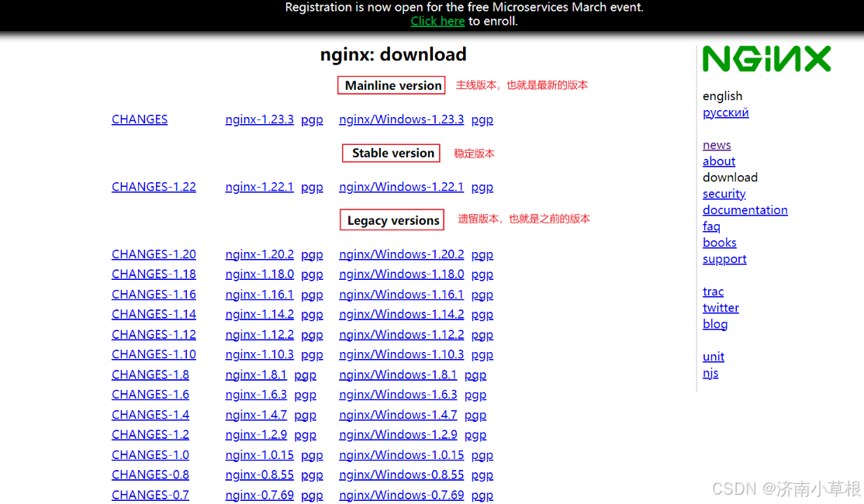This screenshot has width=864, height=504.
Task: Download nginx-1.0.15
Action: click(260, 455)
